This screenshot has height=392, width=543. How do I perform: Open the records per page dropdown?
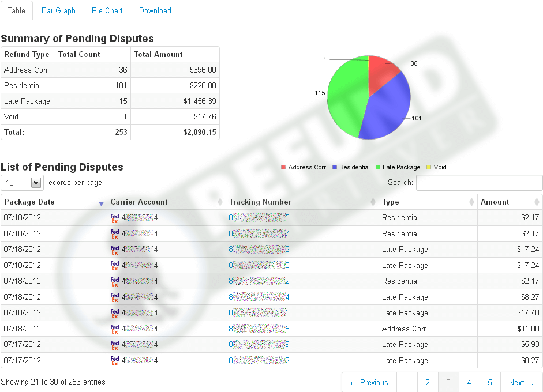tap(22, 183)
